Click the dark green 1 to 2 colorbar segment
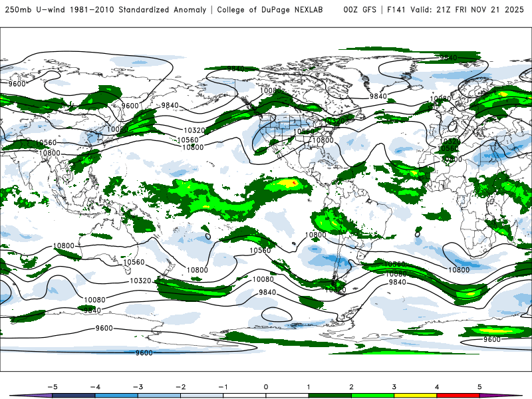532x399 pixels. coord(330,396)
